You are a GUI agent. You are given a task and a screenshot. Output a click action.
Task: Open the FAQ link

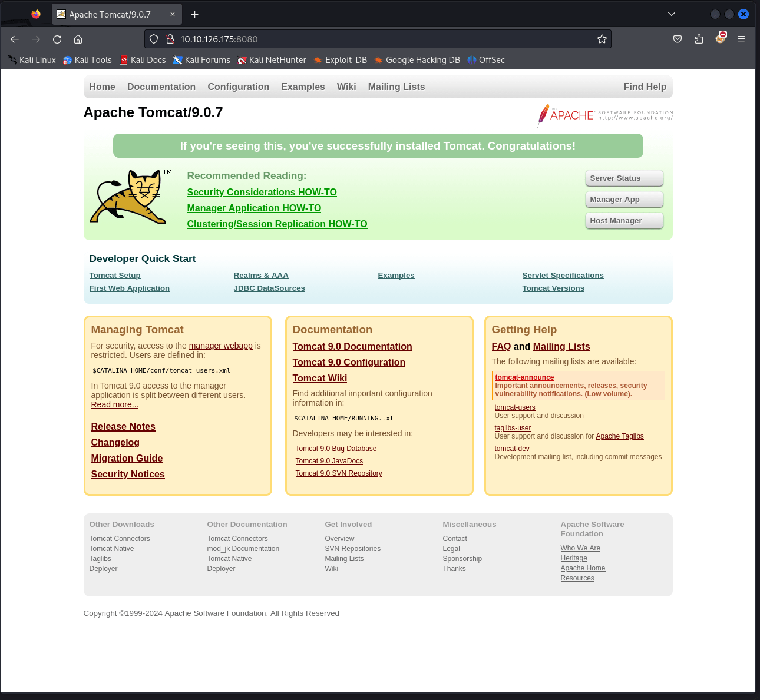pyautogui.click(x=501, y=346)
